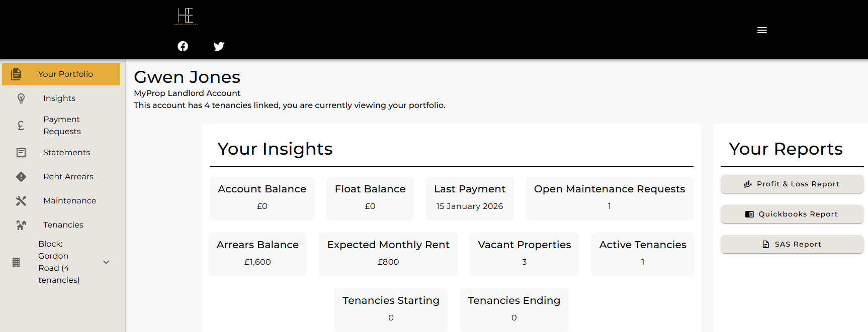Open the Profit & Loss Report
Image resolution: width=868 pixels, height=332 pixels.
[x=792, y=184]
